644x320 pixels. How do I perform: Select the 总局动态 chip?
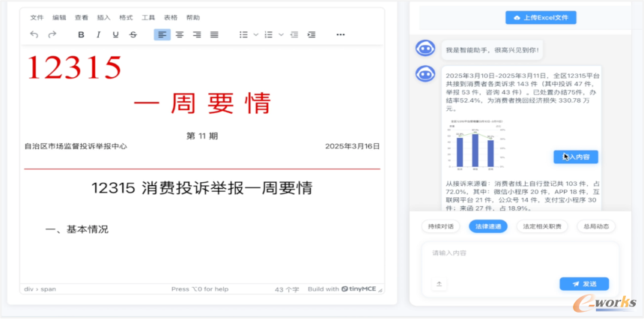(596, 226)
